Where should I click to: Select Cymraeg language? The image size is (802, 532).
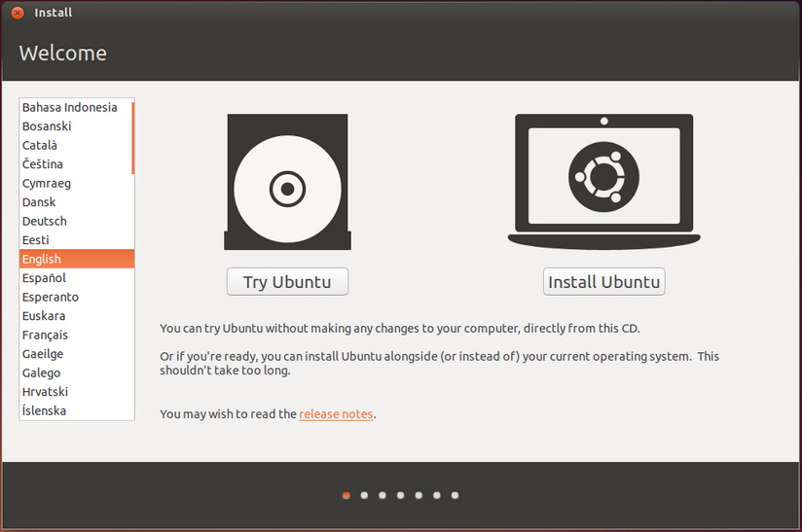click(76, 183)
